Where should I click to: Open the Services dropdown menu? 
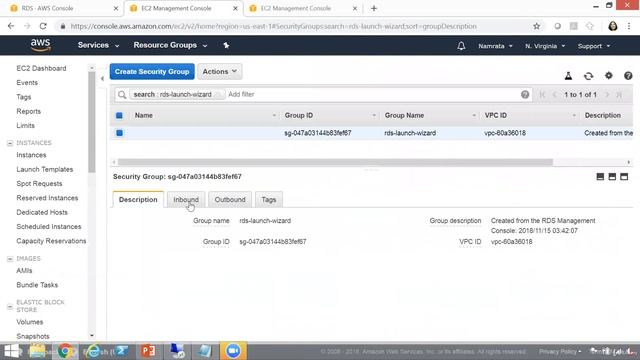tap(98, 45)
